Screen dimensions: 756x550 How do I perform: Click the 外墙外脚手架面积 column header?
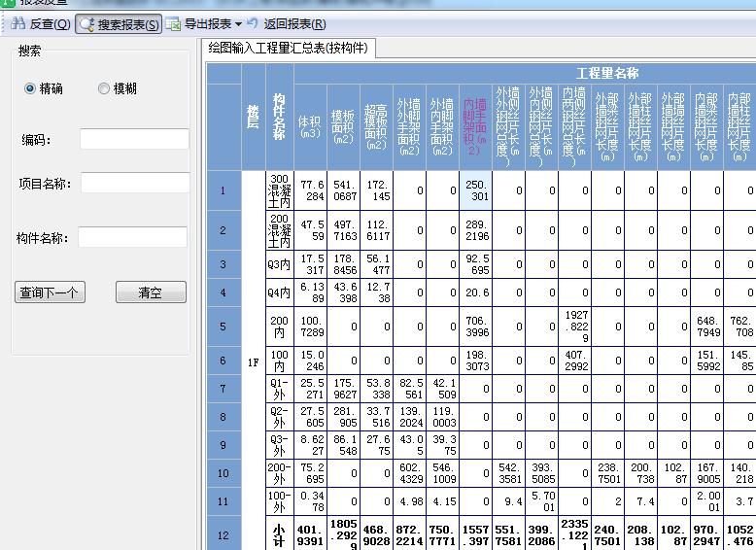(x=409, y=127)
